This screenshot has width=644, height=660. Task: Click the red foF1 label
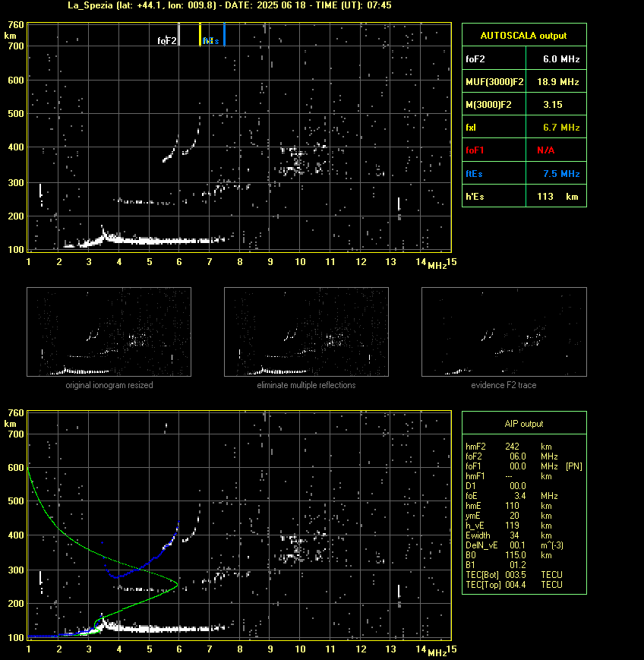point(475,150)
